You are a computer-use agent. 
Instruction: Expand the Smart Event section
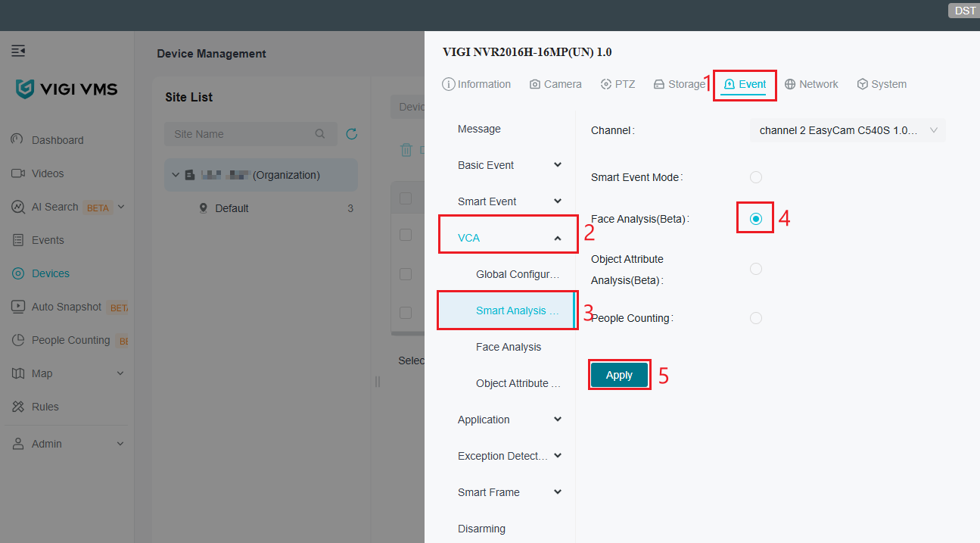pos(508,201)
